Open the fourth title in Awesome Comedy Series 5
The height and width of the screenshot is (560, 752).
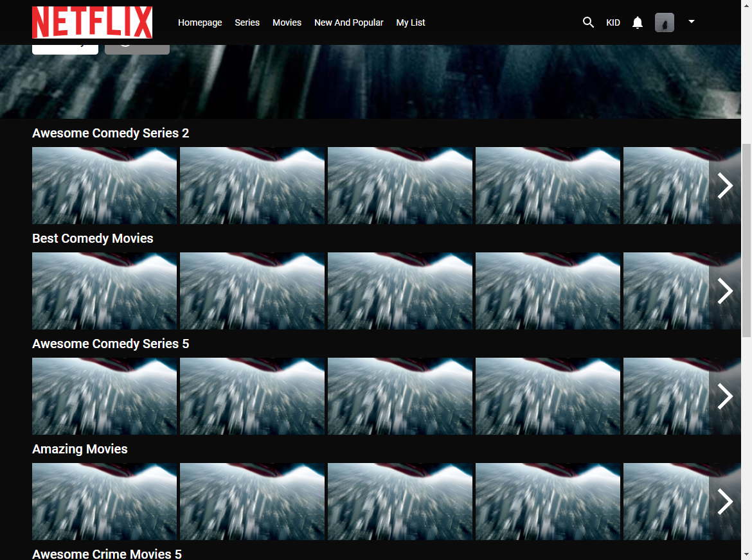548,396
